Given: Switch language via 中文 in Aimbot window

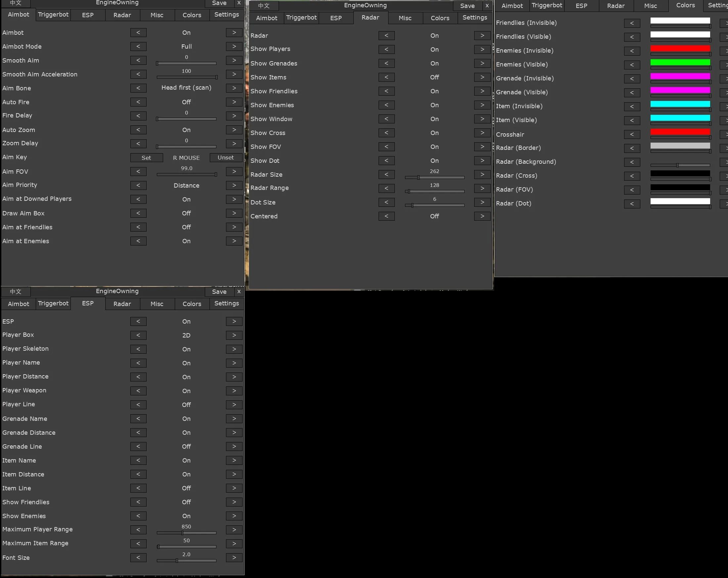Looking at the screenshot, I should point(16,3).
